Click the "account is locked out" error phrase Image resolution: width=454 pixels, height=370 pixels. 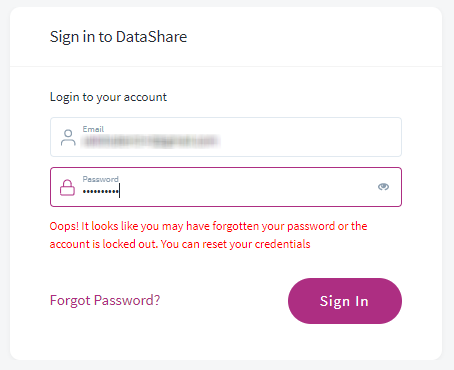103,244
